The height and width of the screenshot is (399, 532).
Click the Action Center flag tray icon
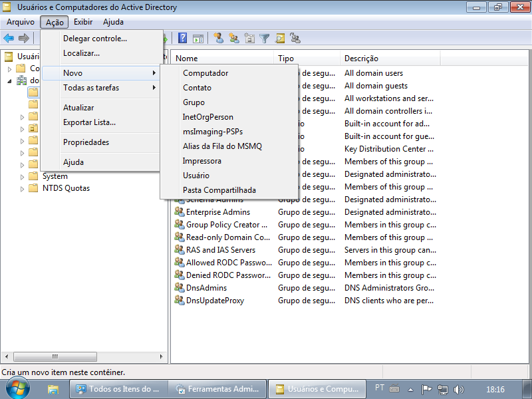click(426, 389)
